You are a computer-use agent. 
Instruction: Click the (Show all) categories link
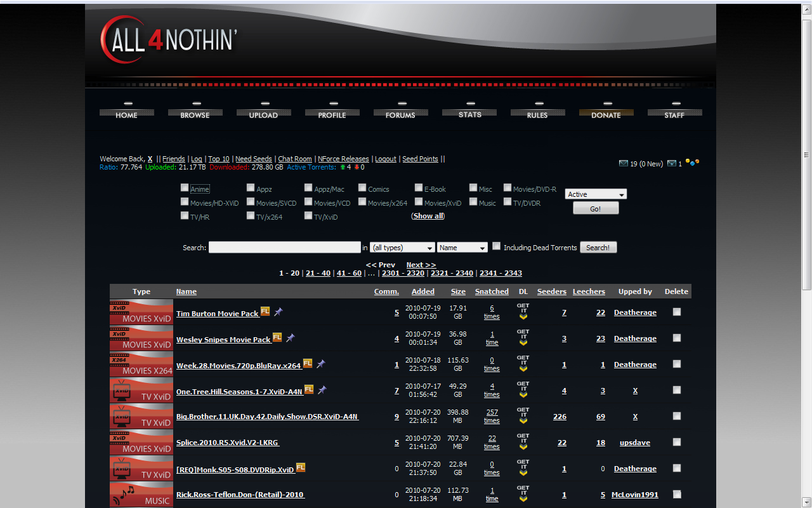point(428,216)
